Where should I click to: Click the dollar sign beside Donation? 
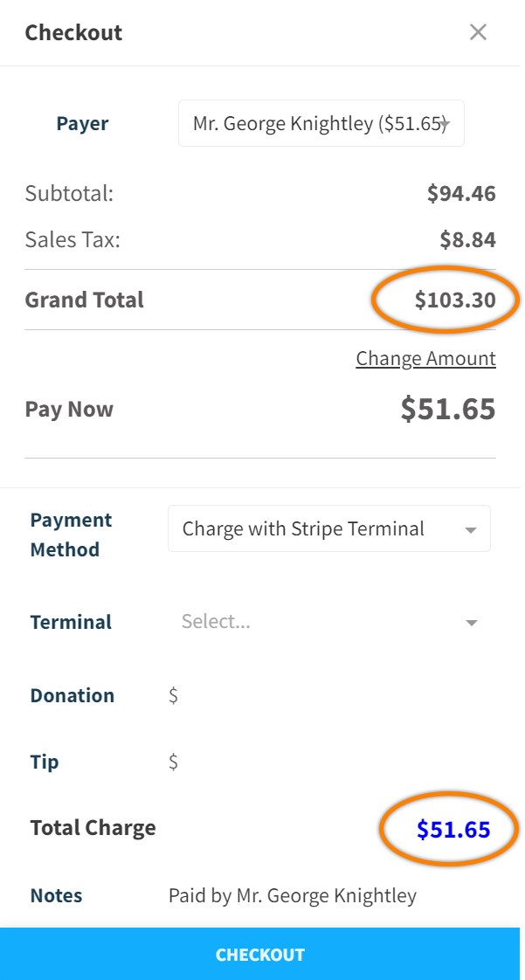coord(174,695)
